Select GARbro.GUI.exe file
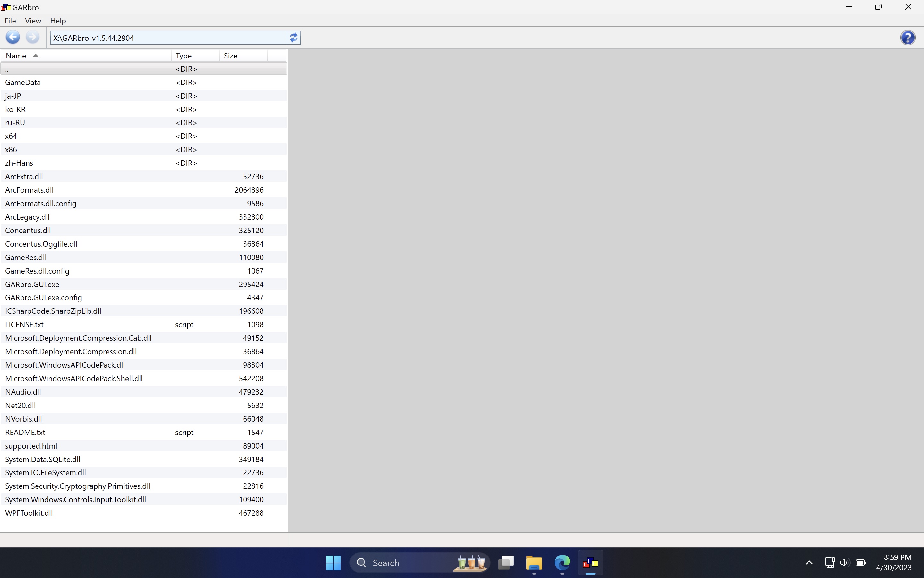Screen dimensions: 924x578 coord(143,284)
